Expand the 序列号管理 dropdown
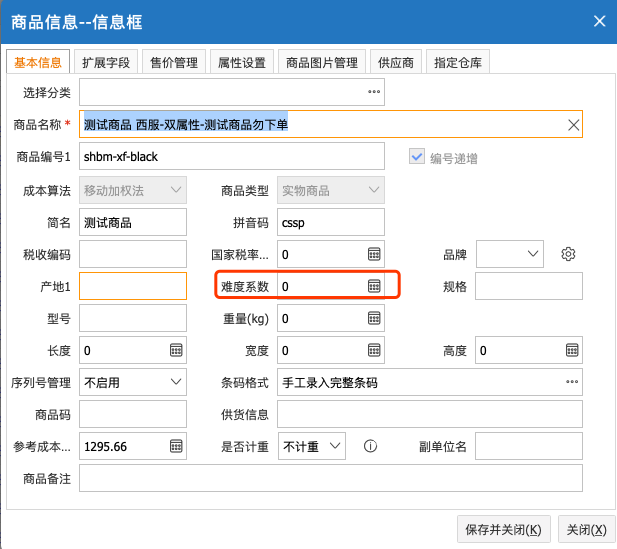The image size is (617, 549). [133, 382]
